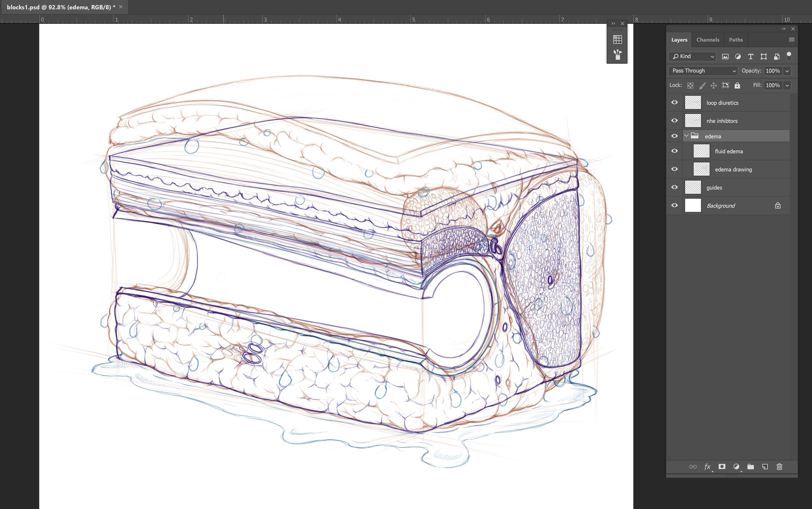Viewport: 812px width, 509px height.
Task: Lock the layer position using the move lock
Action: [713, 85]
